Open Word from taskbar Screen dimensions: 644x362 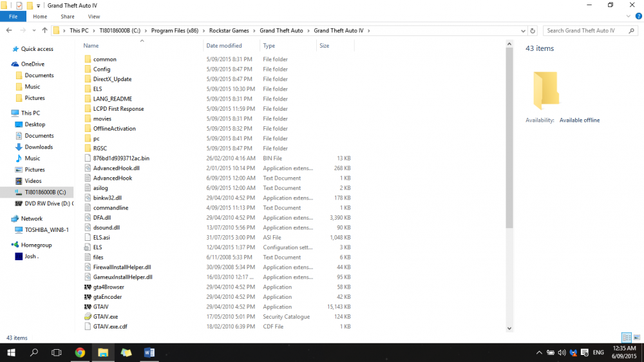click(149, 352)
